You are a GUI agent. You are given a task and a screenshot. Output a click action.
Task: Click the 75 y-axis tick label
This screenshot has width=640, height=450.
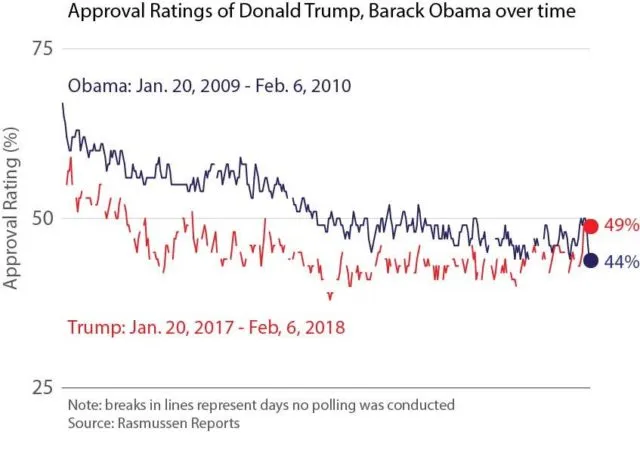[42, 49]
